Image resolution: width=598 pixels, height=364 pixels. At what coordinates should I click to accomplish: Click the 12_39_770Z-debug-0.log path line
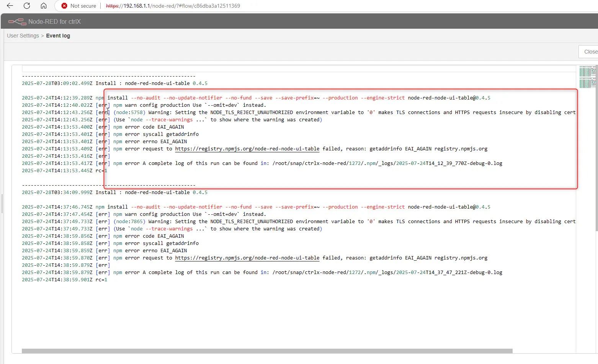(x=262, y=163)
